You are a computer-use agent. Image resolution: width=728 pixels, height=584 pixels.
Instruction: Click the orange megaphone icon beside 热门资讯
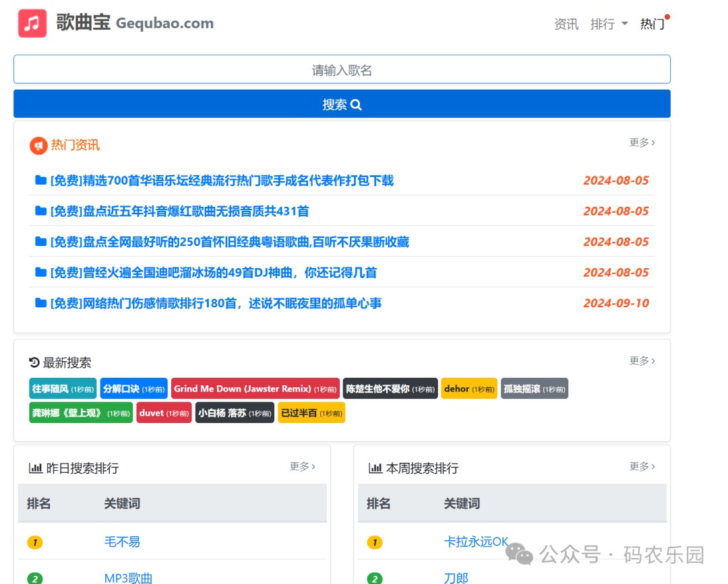(x=38, y=145)
